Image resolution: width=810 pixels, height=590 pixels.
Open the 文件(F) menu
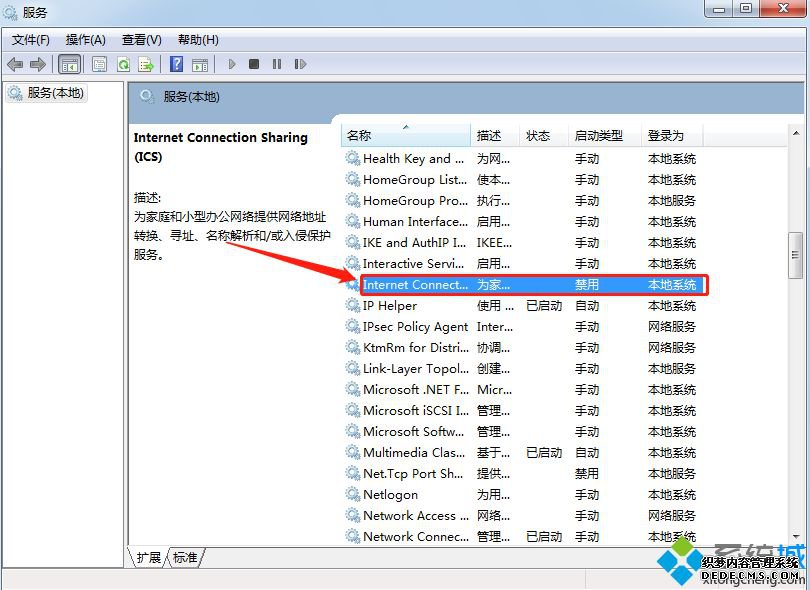tap(30, 40)
